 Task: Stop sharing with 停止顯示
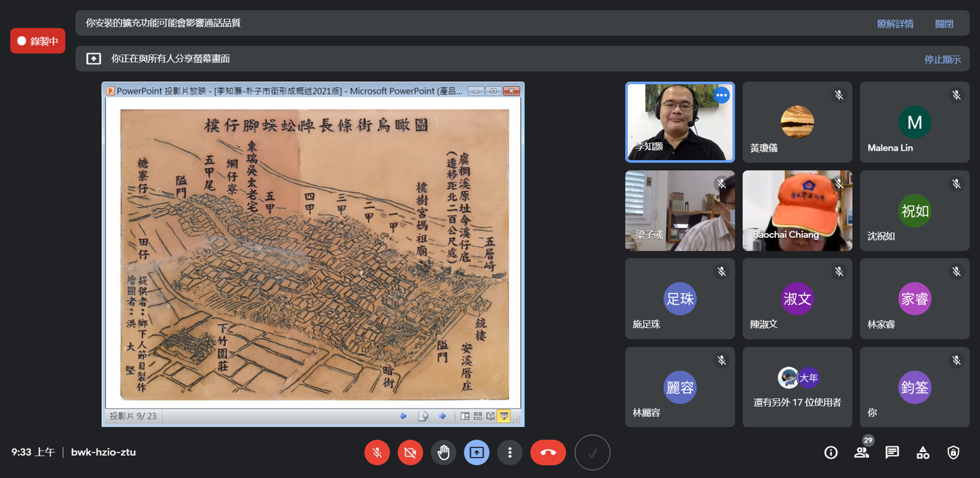coord(942,59)
